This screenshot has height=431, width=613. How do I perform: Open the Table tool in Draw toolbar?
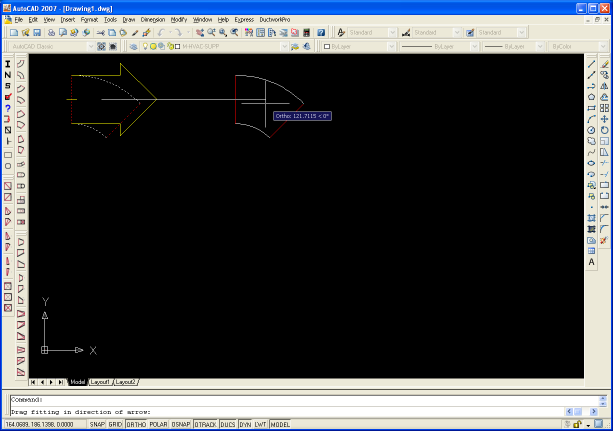pyautogui.click(x=591, y=251)
